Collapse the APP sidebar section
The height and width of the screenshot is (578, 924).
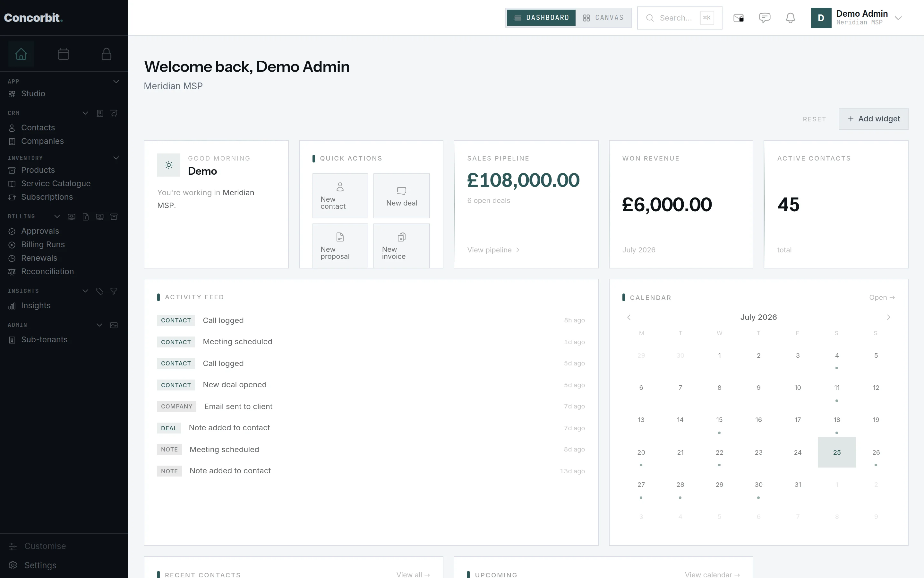pyautogui.click(x=116, y=82)
